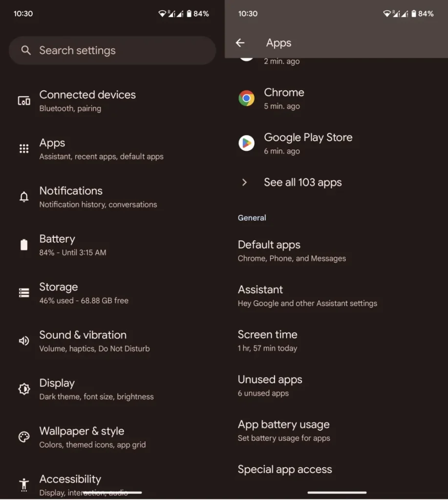Screen dimensions: 448x500
Task: Click the Battery icon in settings list
Action: coord(24,245)
